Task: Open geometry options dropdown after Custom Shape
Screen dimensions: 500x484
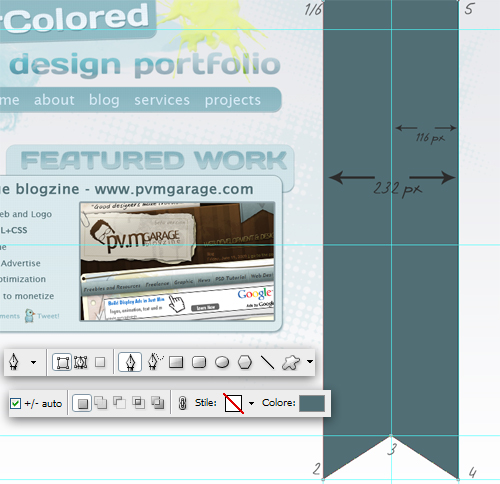Action: [x=310, y=361]
